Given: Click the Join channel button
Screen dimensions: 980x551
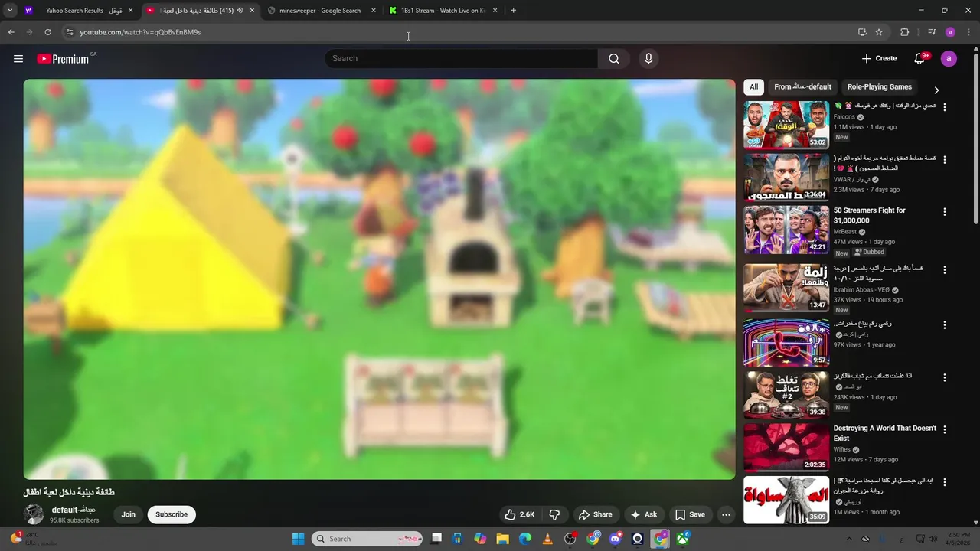Looking at the screenshot, I should point(128,514).
